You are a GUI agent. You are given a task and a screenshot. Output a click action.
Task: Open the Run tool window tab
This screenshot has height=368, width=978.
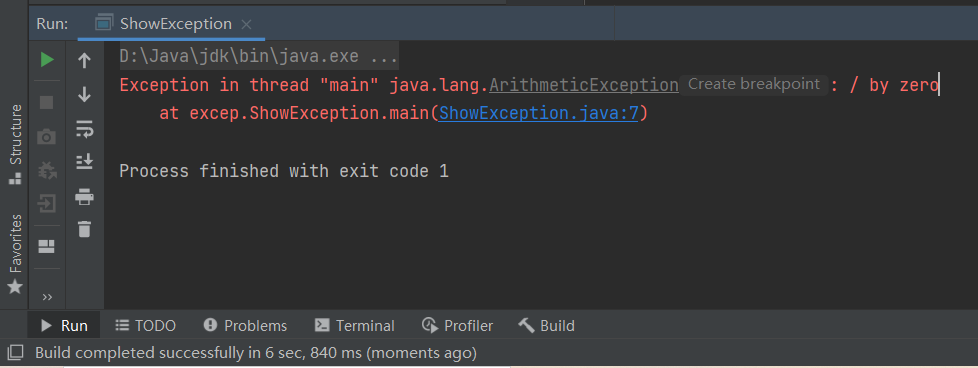[x=64, y=326]
